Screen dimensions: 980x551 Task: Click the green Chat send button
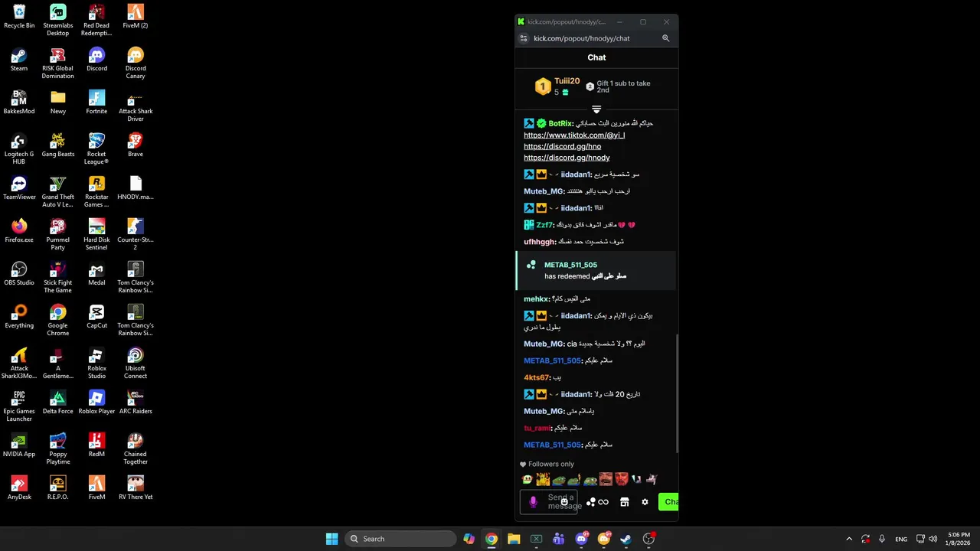(668, 502)
